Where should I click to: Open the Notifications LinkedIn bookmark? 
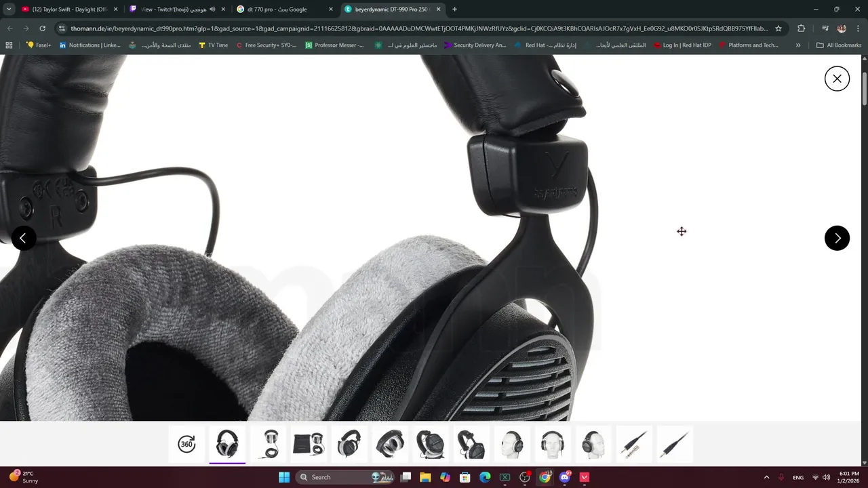[x=90, y=45]
